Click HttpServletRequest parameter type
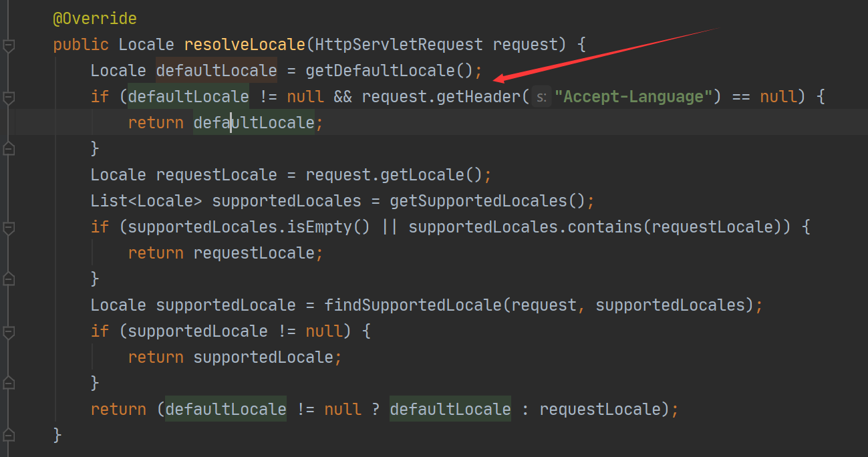The width and height of the screenshot is (868, 457). 399,45
